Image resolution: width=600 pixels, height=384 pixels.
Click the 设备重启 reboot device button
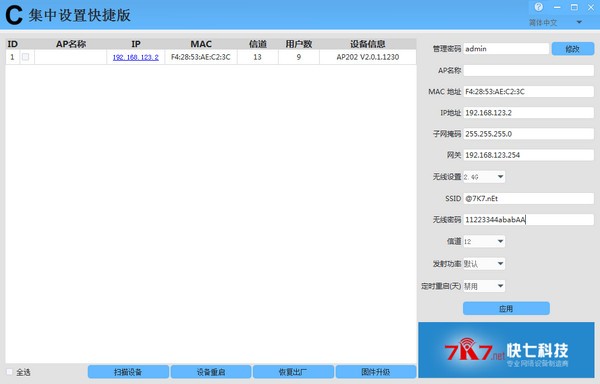tap(211, 372)
